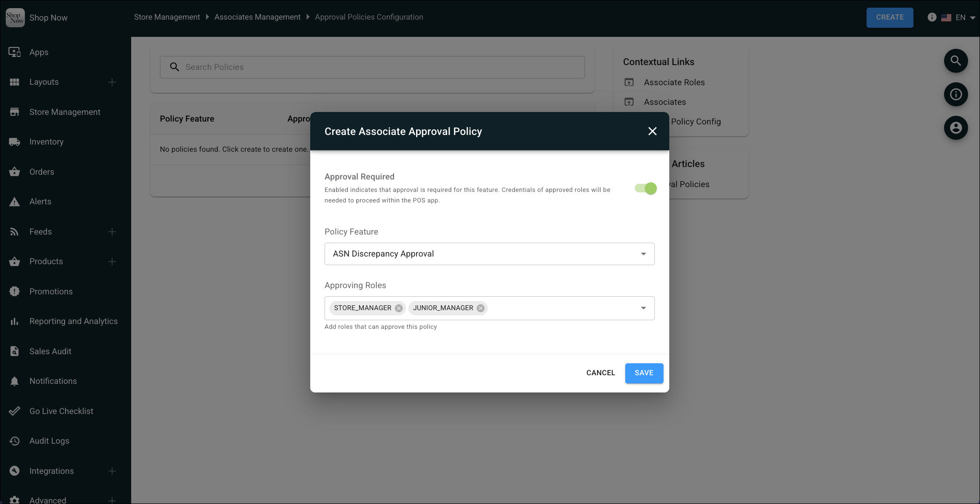Click the Sales Audit document icon
Viewport: 980px width, 504px height.
(x=15, y=351)
